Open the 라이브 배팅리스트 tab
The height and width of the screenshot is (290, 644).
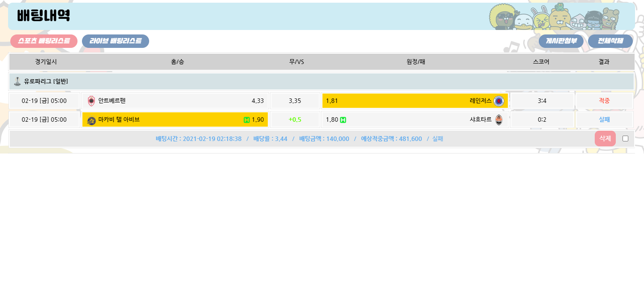tap(116, 41)
